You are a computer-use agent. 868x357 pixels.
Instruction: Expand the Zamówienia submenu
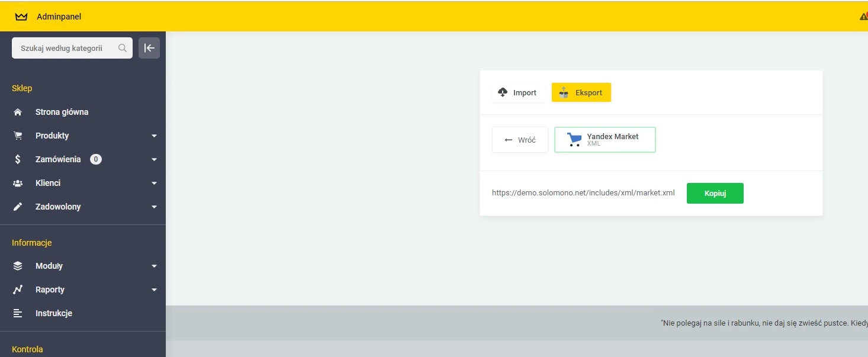tap(154, 159)
